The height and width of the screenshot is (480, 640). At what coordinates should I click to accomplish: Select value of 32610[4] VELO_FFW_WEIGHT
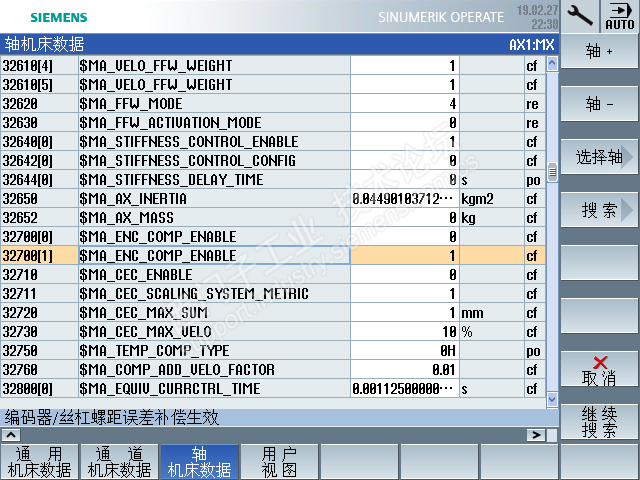(x=404, y=66)
